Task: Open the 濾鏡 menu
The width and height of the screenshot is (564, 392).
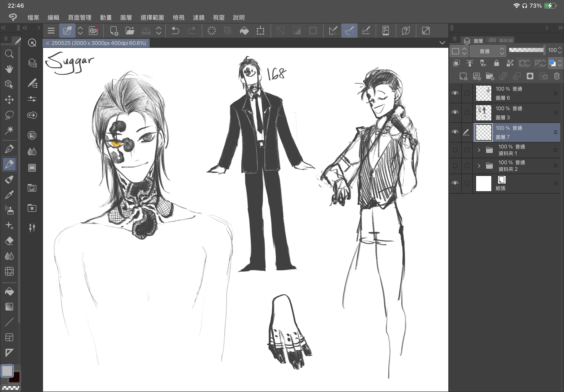Action: [x=198, y=18]
